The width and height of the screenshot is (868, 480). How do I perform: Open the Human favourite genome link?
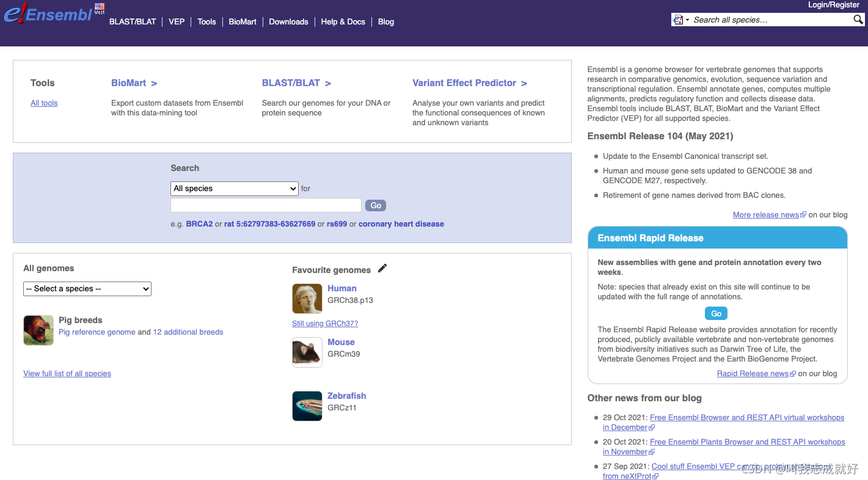[342, 288]
